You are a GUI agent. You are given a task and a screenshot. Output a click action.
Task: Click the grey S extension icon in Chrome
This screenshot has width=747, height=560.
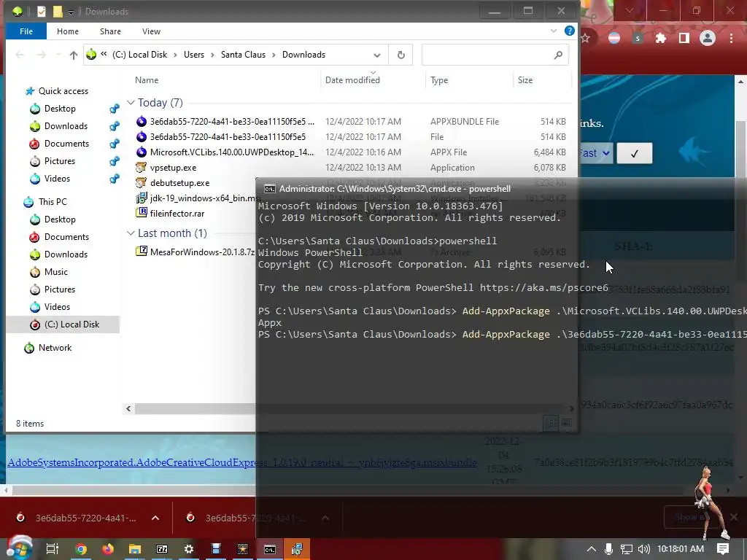[x=638, y=38]
